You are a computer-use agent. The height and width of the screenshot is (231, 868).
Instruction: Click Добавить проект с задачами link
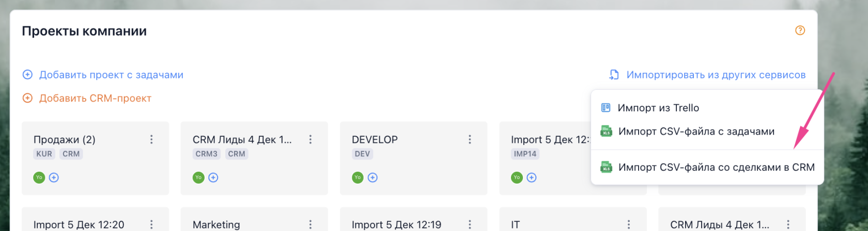coord(111,75)
